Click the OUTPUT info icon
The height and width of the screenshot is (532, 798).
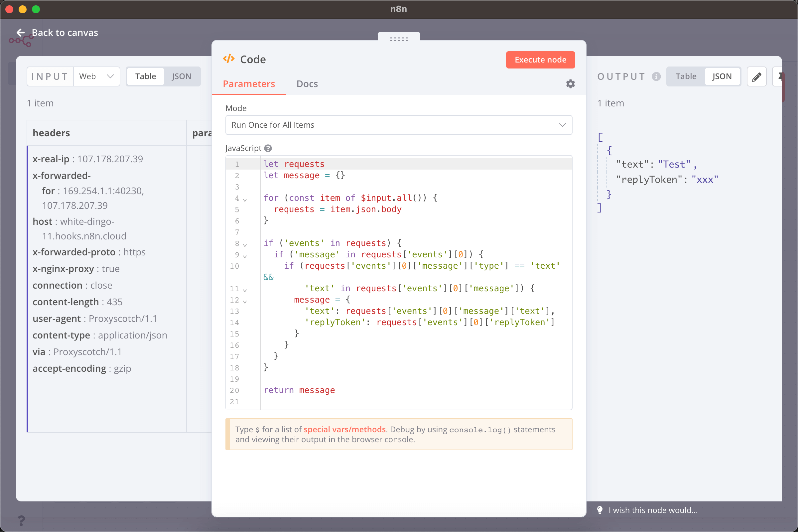pyautogui.click(x=656, y=76)
